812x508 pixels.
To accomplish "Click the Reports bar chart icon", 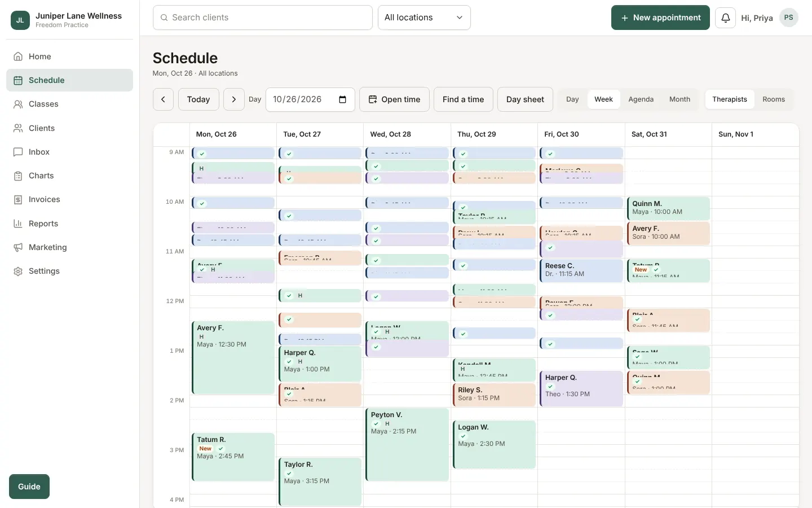I will (18, 224).
